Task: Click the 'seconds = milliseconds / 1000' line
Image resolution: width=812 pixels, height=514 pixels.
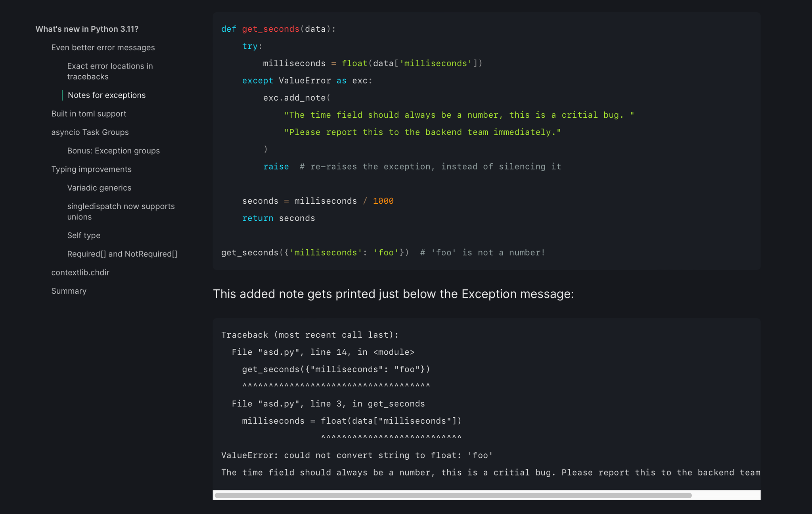Action: tap(318, 201)
